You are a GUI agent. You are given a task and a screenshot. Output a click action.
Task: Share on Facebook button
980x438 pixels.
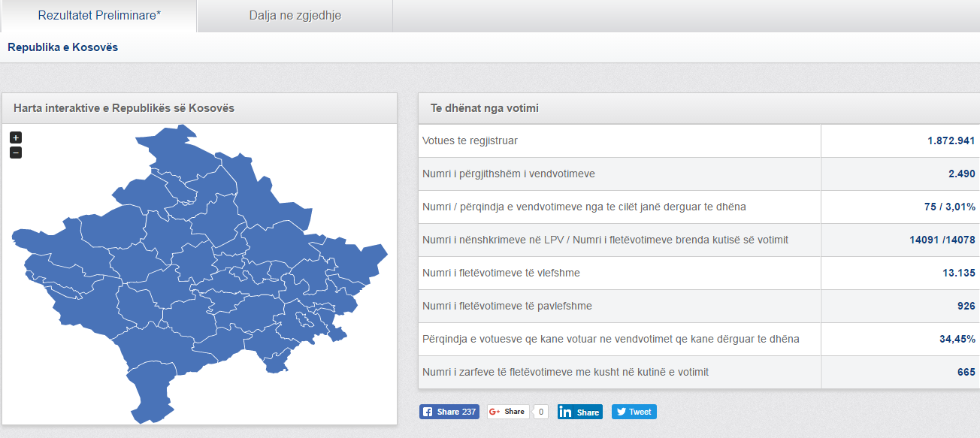point(449,412)
